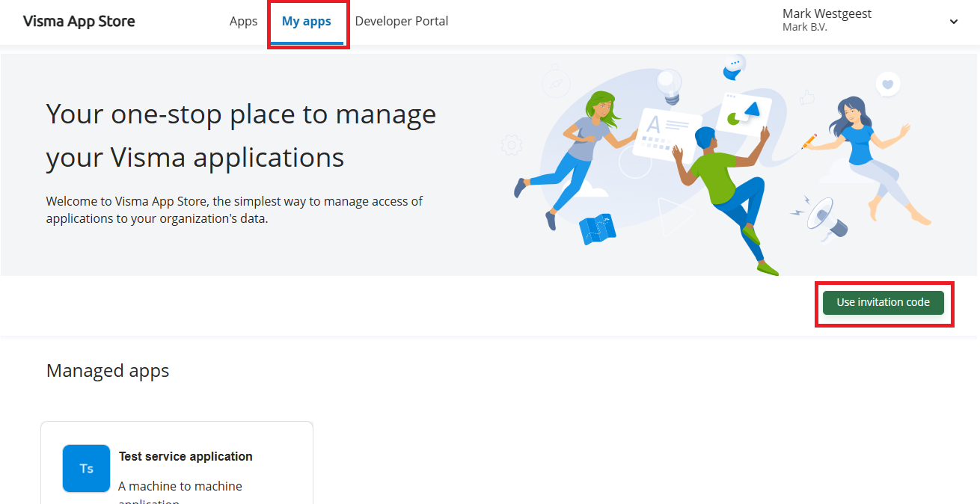Screen dimensions: 980x504
Task: Click the blue chat bubble icon
Action: (735, 68)
